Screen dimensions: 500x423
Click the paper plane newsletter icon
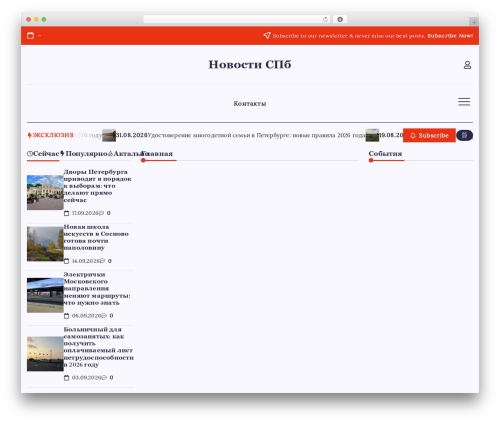[267, 35]
